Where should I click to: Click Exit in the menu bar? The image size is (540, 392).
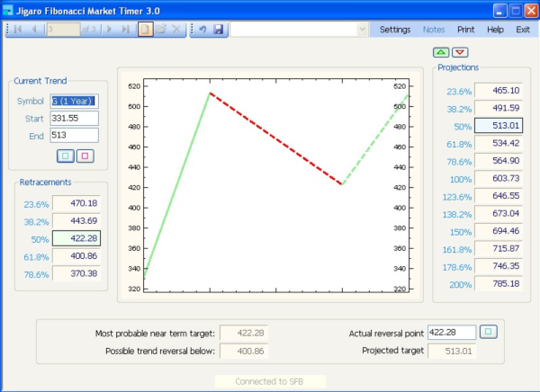522,30
